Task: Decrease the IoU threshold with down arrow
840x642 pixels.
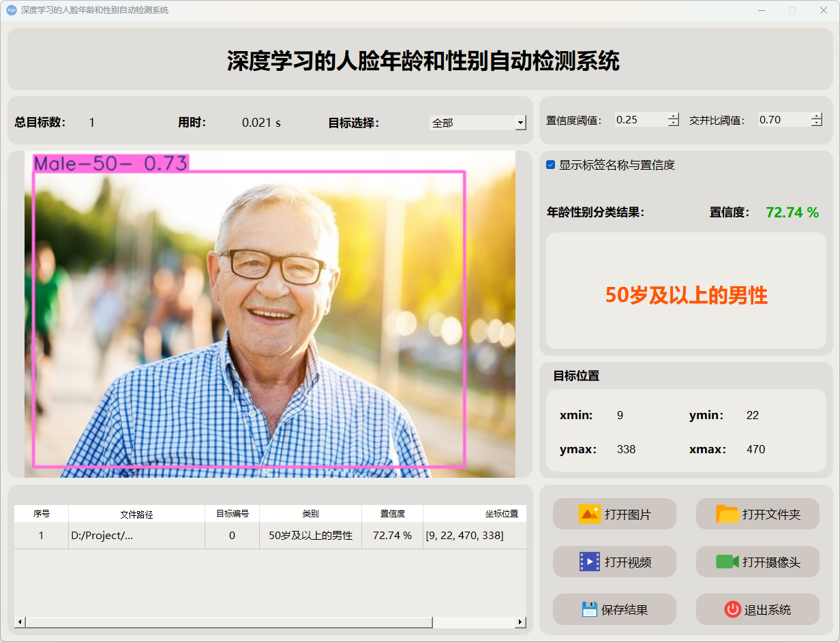Action: [x=817, y=123]
